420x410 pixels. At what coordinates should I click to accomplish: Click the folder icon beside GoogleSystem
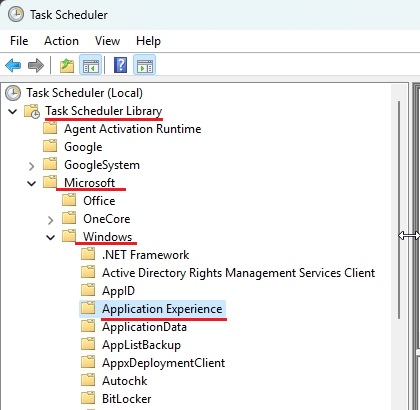pyautogui.click(x=50, y=164)
